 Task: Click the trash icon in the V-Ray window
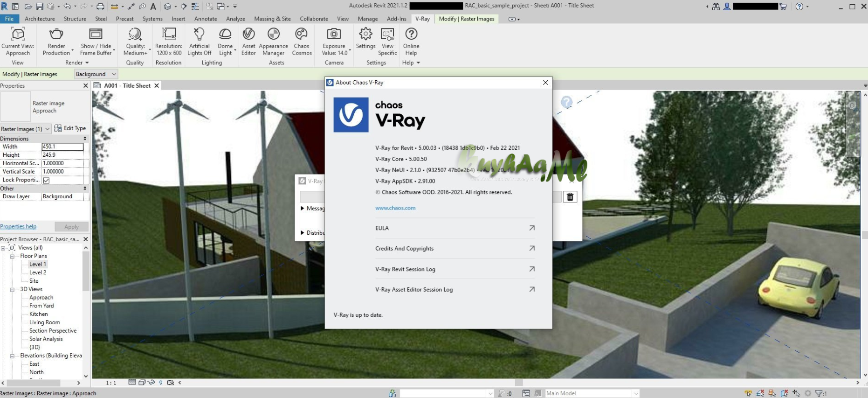coord(570,197)
